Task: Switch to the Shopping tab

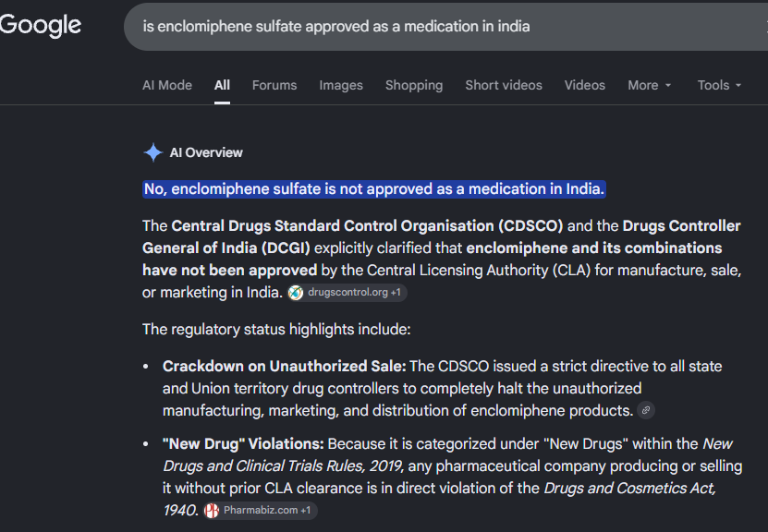Action: tap(414, 85)
